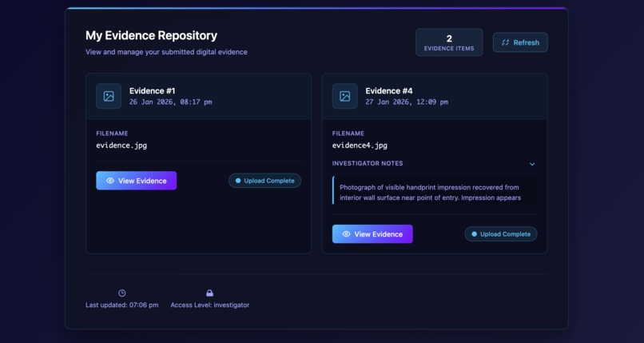The height and width of the screenshot is (343, 644).
Task: Click the circular arrows icon in Refresh
Action: tap(506, 42)
